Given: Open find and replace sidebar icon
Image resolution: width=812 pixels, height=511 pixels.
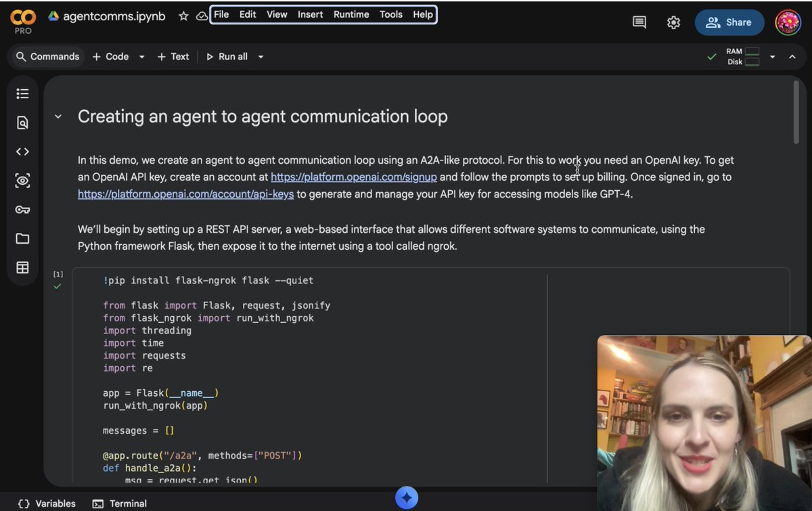Looking at the screenshot, I should (x=22, y=123).
